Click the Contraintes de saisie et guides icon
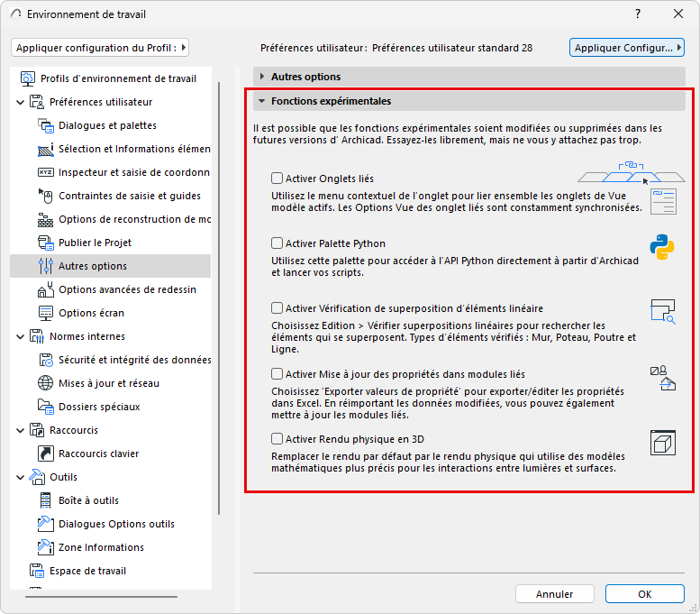 [x=46, y=196]
